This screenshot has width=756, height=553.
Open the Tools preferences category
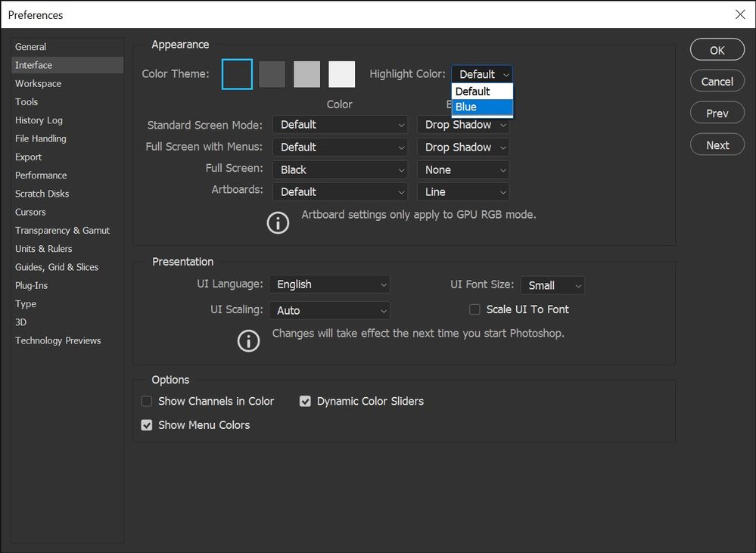67,101
